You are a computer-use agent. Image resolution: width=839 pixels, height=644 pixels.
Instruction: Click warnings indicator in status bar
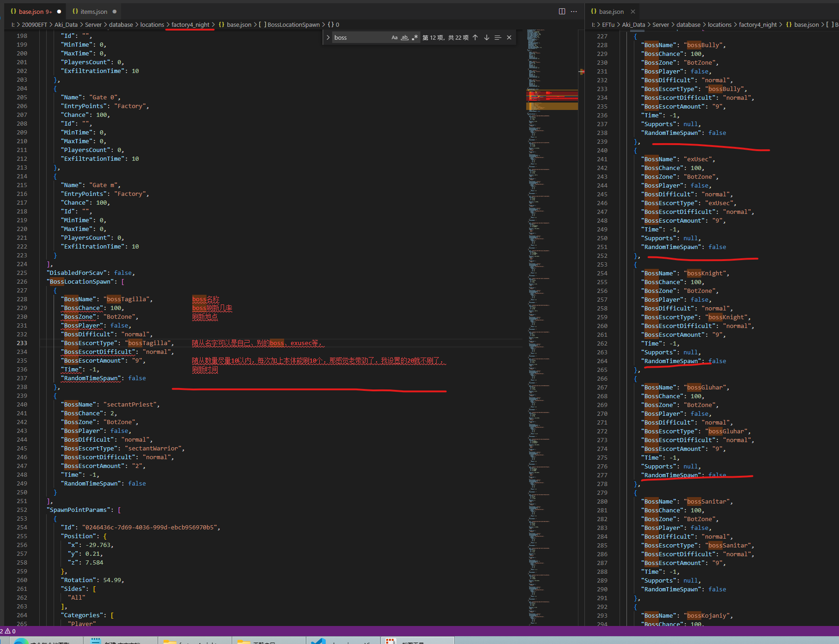pos(8,631)
